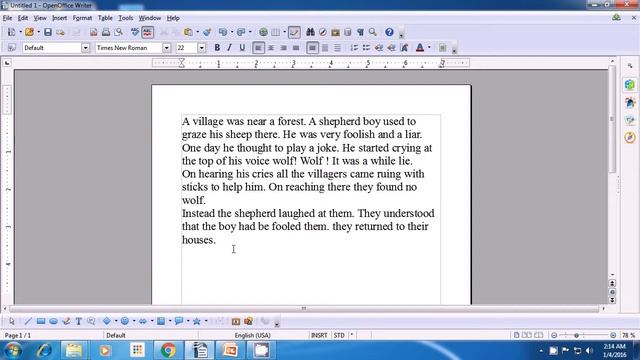
Task: Run Spelling and Grammar check
Action: [135, 32]
